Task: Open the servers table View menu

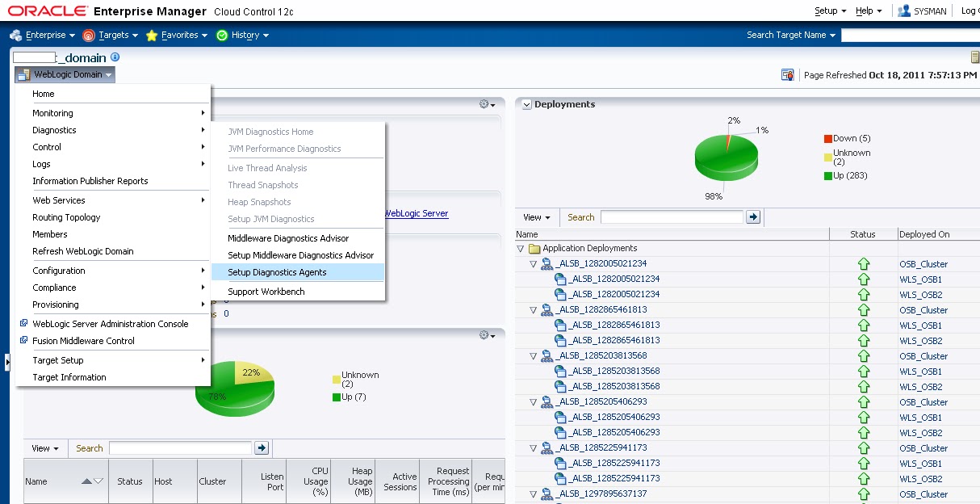Action: pyautogui.click(x=45, y=448)
